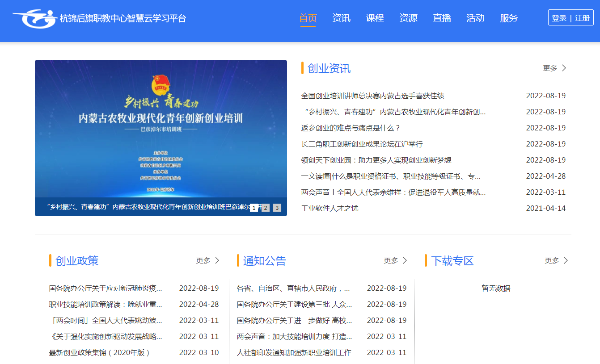Switch carousel to slide 2
The width and height of the screenshot is (600, 364).
click(266, 208)
